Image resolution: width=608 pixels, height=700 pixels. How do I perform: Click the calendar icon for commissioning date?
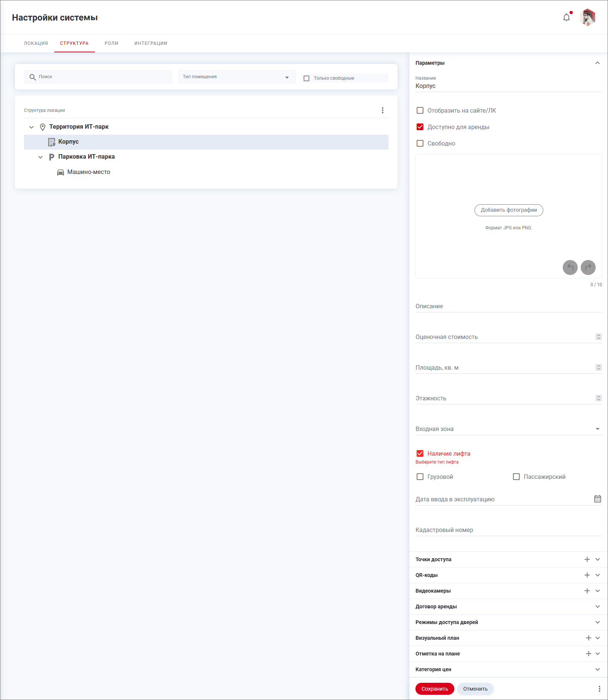(598, 499)
